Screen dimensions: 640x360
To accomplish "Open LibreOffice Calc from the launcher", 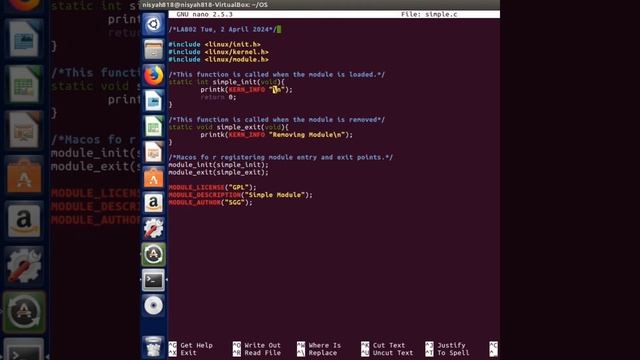I will click(153, 127).
